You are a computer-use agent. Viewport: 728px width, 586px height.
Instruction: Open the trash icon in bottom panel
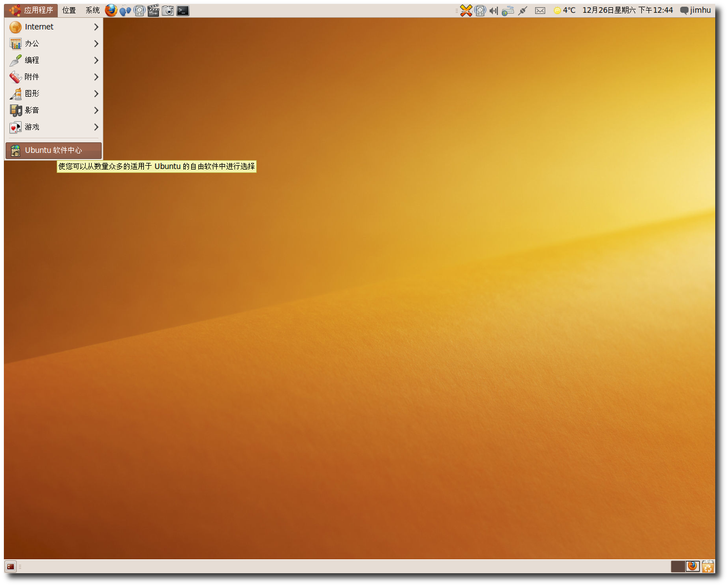tap(707, 567)
